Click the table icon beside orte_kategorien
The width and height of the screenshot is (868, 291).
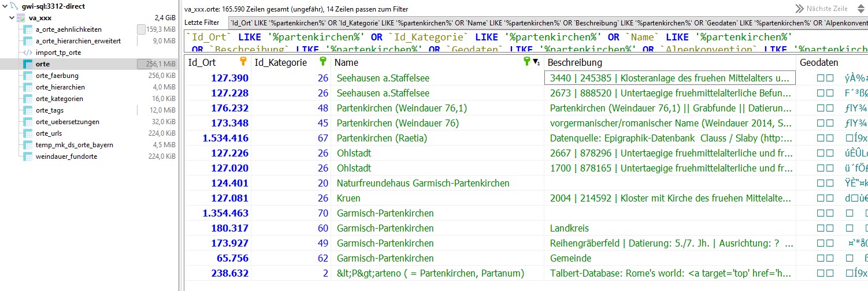(28, 99)
